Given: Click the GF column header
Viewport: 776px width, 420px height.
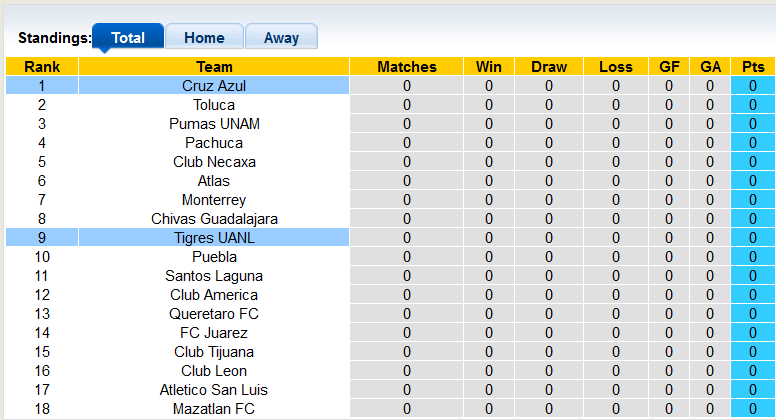Looking at the screenshot, I should tap(669, 67).
